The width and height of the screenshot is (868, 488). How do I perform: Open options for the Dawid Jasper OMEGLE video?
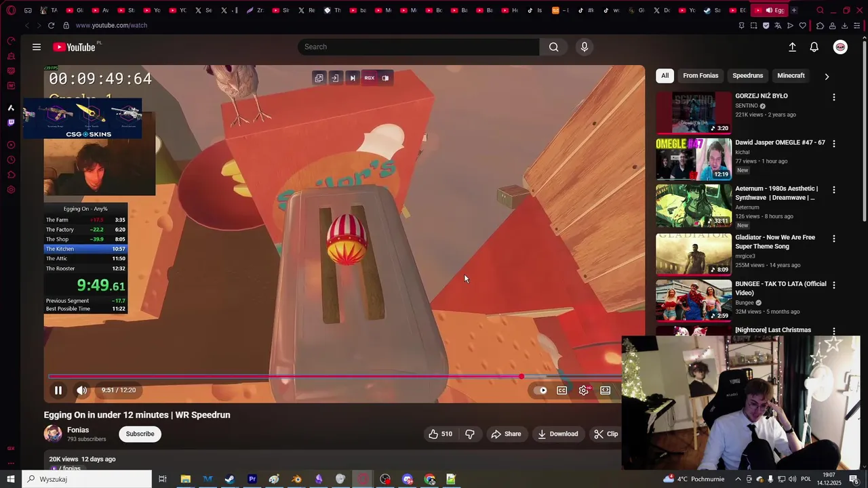point(834,144)
